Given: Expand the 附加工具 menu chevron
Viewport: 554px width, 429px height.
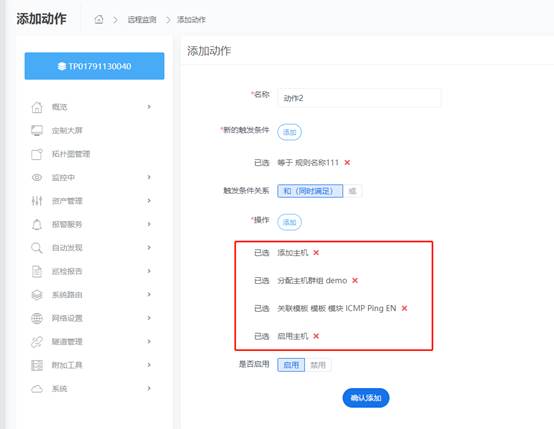Looking at the screenshot, I should click(149, 365).
